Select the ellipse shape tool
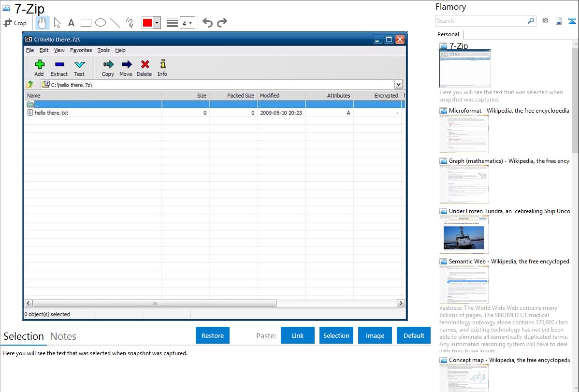This screenshot has width=579, height=392. 101,23
